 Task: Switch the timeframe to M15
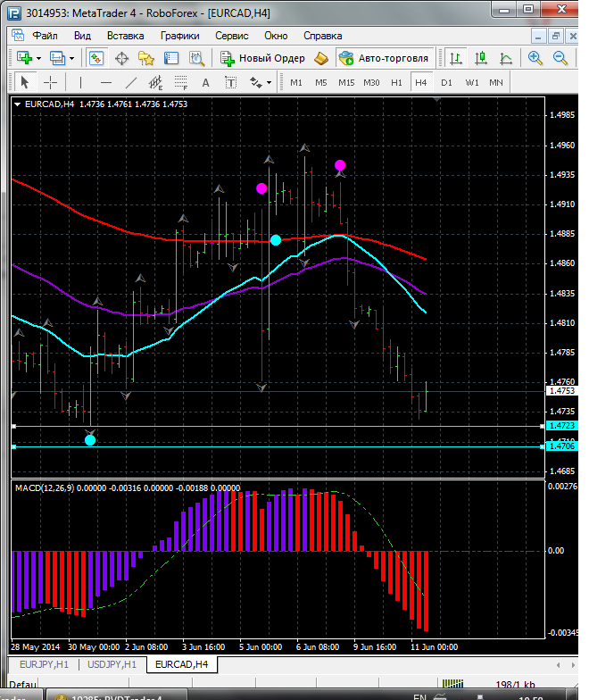346,82
